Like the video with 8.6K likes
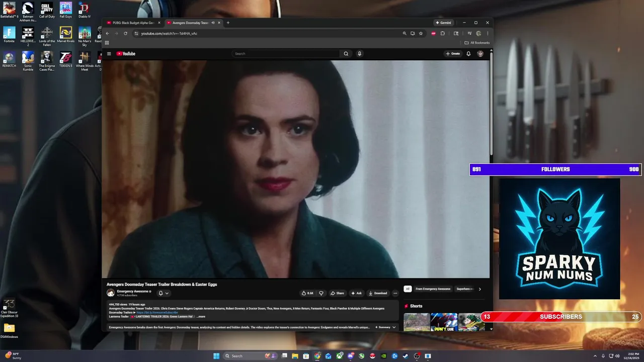 tap(307, 293)
